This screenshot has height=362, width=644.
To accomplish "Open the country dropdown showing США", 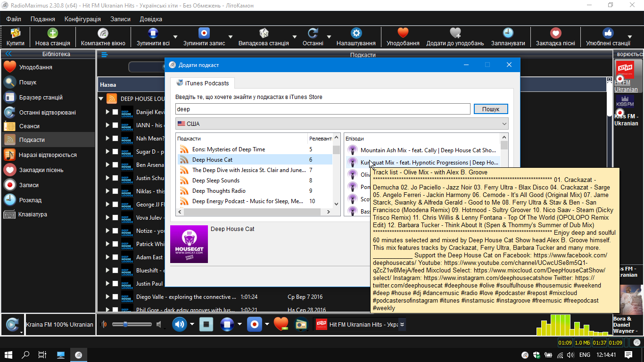I will [342, 124].
